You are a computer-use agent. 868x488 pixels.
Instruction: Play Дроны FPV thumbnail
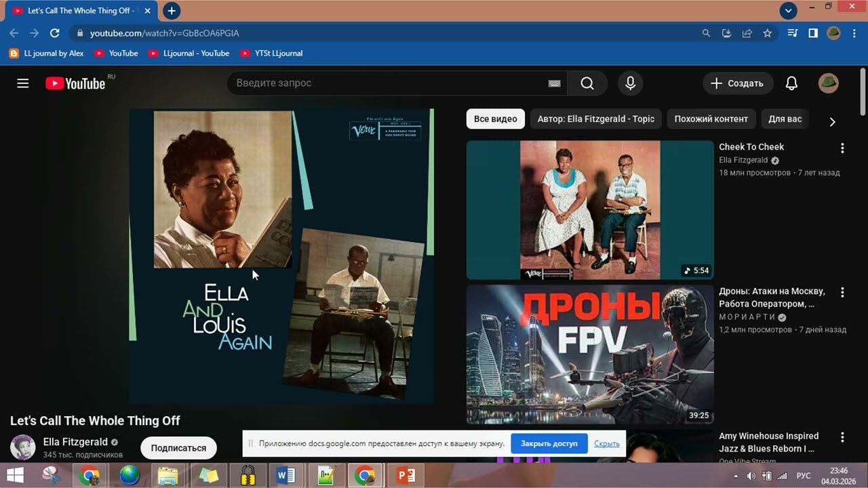(x=590, y=354)
